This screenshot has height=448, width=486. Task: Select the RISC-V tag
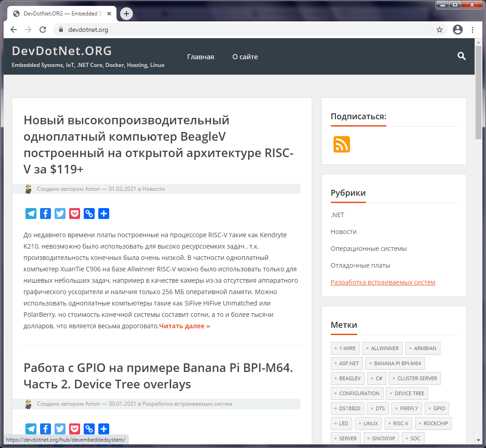pyautogui.click(x=398, y=423)
